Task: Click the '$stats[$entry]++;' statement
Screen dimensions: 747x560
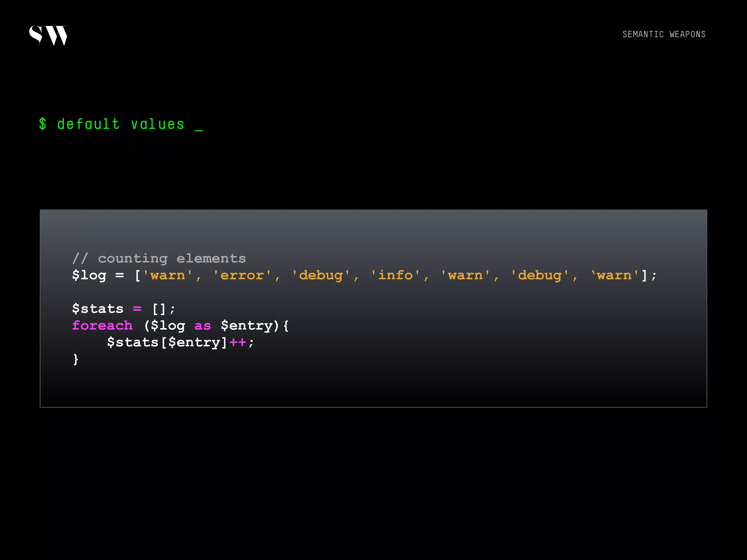Action: click(180, 342)
